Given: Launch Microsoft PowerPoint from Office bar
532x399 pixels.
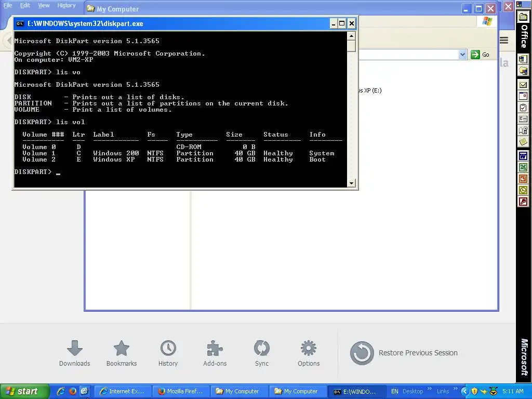Looking at the screenshot, I should (523, 179).
